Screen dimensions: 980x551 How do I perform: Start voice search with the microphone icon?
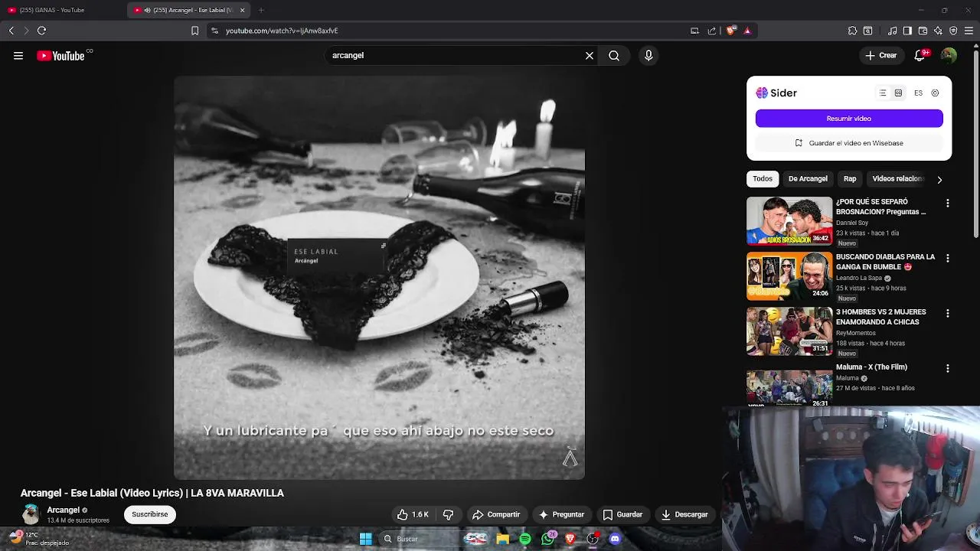(x=648, y=56)
